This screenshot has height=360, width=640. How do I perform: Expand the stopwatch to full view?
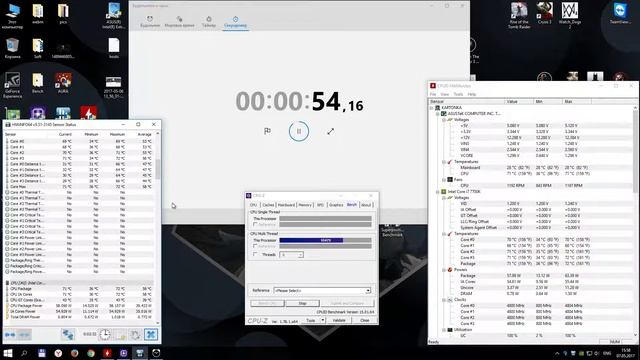pos(331,131)
